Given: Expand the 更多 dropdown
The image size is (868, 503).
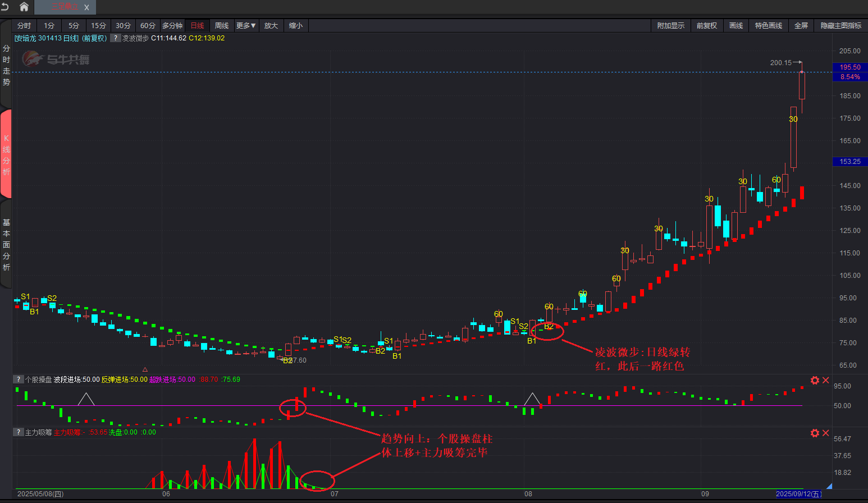Looking at the screenshot, I should point(246,26).
